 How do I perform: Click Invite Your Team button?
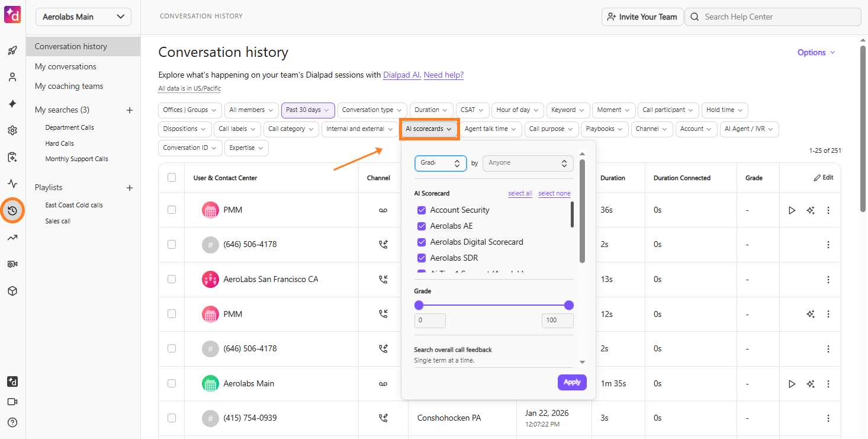point(642,17)
